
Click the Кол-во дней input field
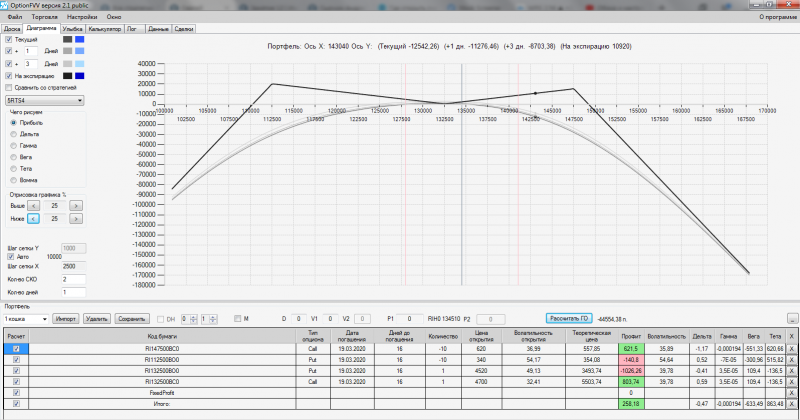point(73,292)
